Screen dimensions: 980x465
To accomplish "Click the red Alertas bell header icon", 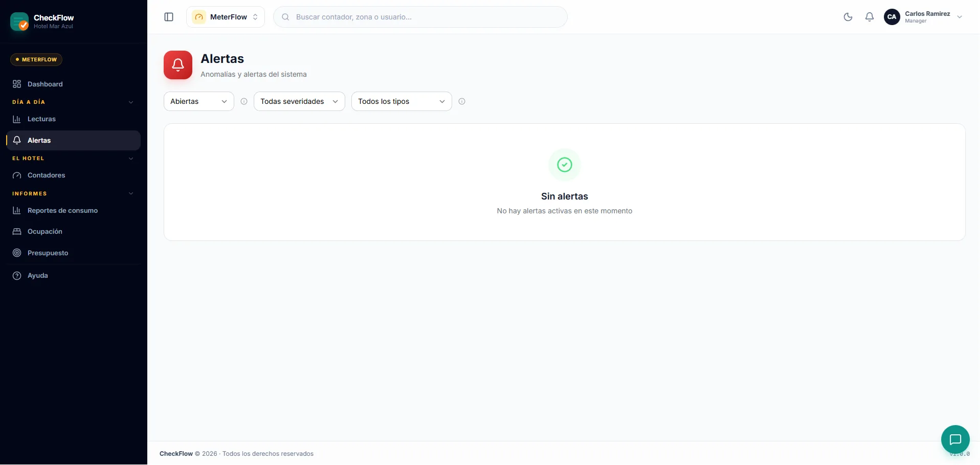I will [178, 65].
